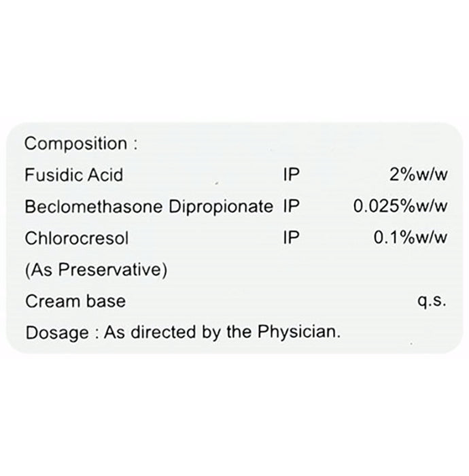Select the Cream base label
Screen dimensions: 469x476
75,301
